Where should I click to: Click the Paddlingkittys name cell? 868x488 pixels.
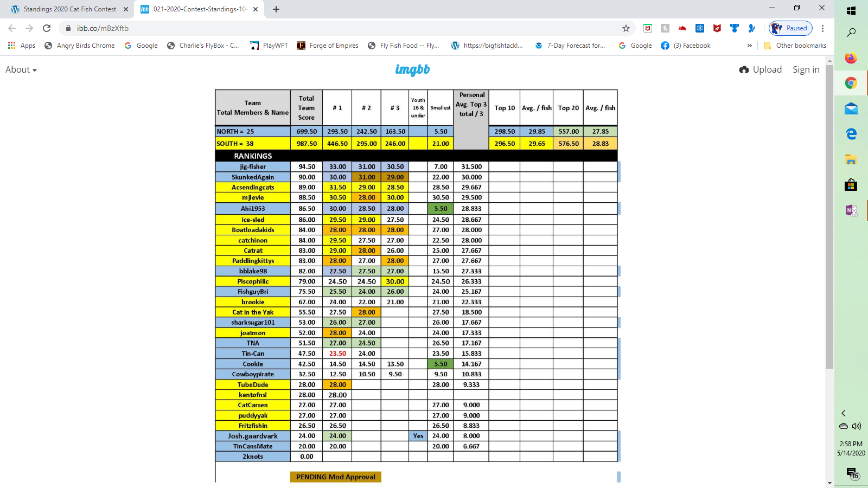coord(253,261)
